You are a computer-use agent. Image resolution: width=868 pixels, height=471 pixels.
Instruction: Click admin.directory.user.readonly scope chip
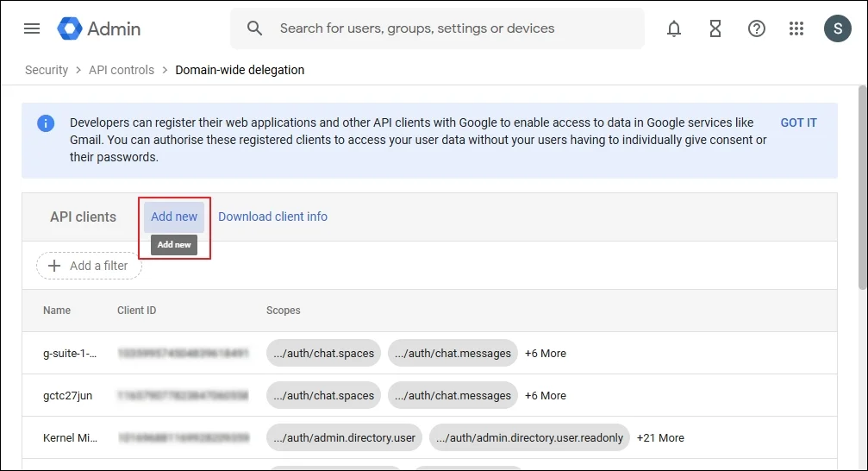point(529,437)
